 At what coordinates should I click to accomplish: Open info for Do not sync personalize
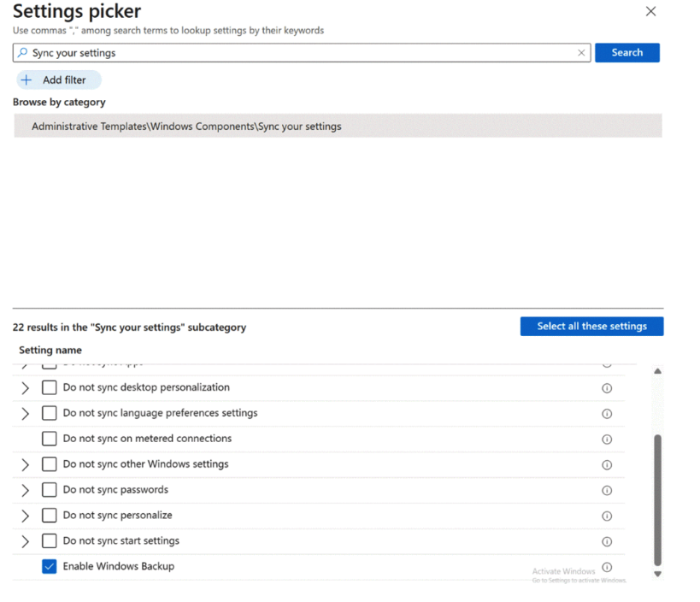click(607, 516)
